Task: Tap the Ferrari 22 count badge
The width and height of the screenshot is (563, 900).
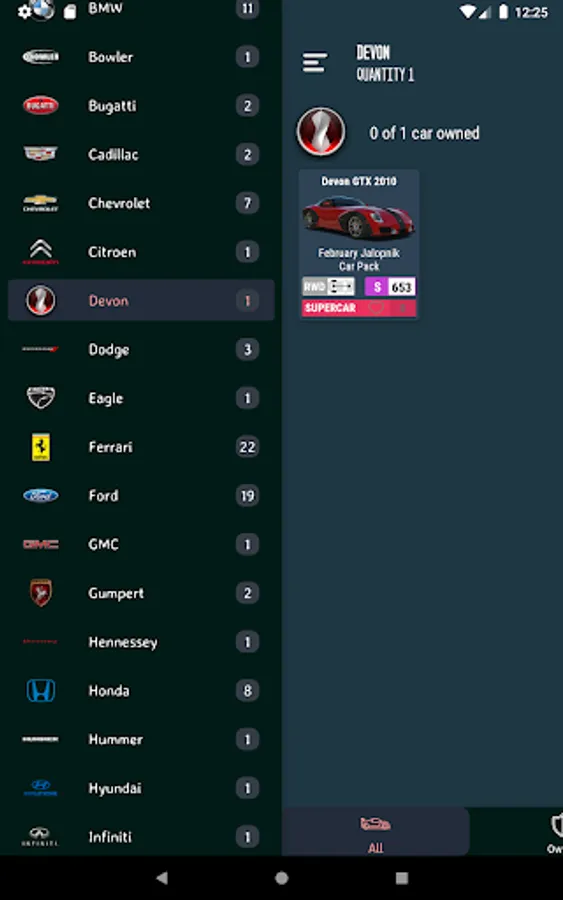Action: pos(247,447)
